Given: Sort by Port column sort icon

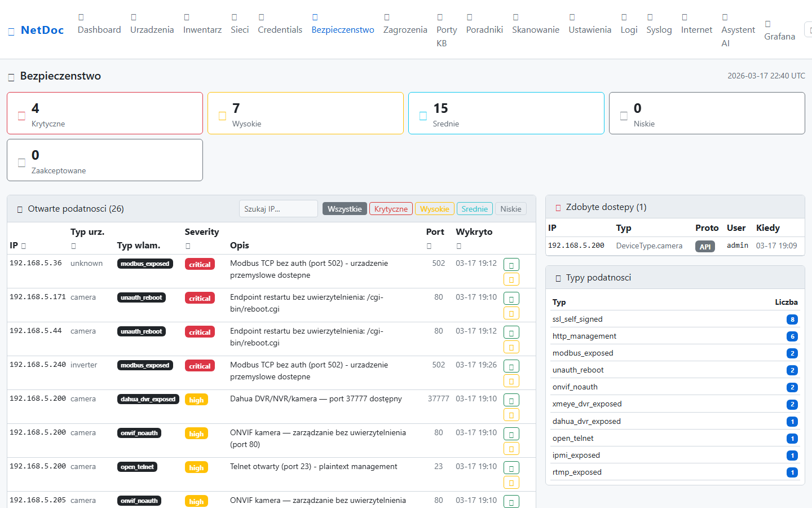Looking at the screenshot, I should click(x=429, y=246).
